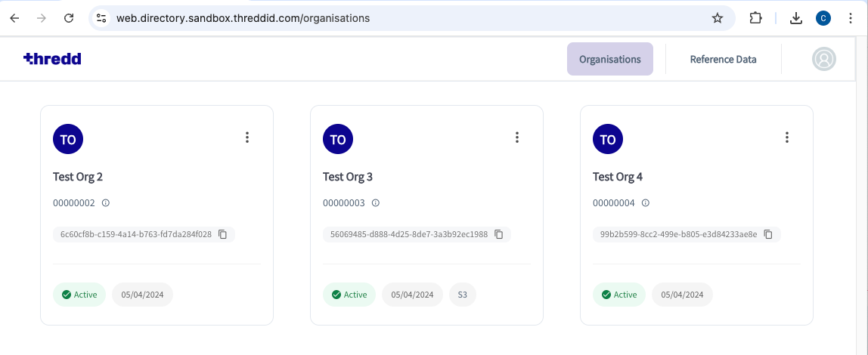Open Test Org 4 three-dot menu
The image size is (868, 355).
786,137
